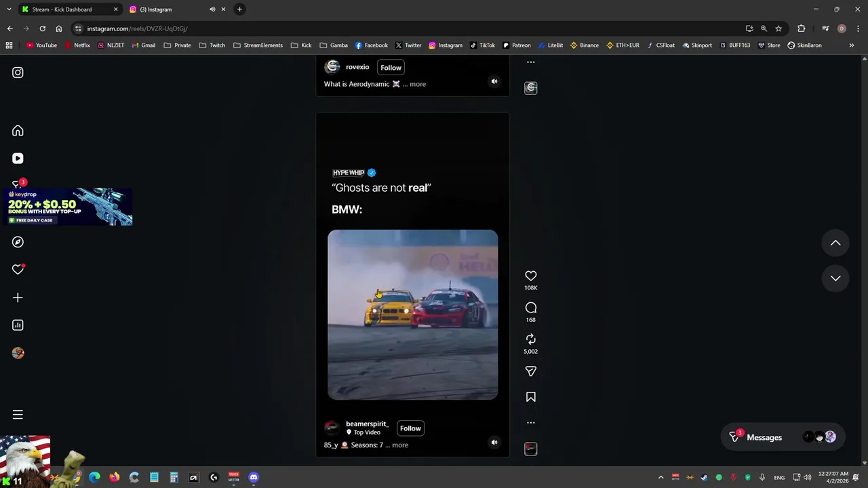The image size is (868, 488).
Task: Open the hamburger More menu in sidebar
Action: click(x=18, y=415)
